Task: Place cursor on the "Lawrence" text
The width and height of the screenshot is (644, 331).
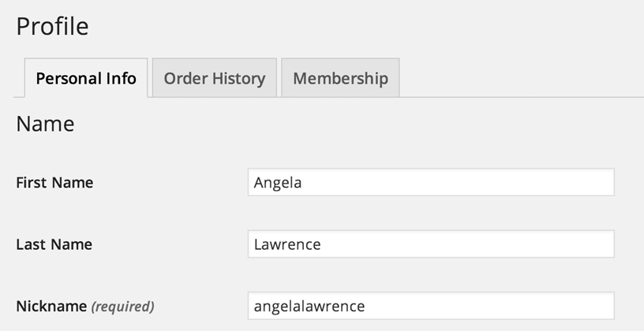Action: pos(286,244)
